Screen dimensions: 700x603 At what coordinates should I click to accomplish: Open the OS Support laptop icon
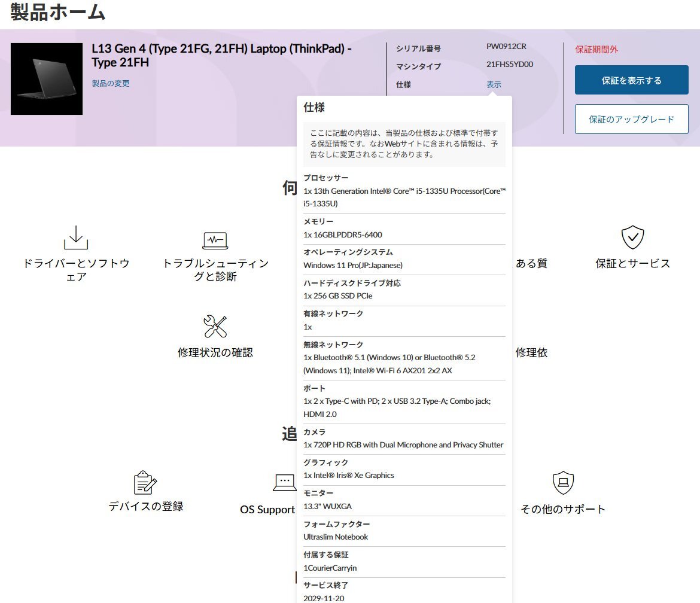[x=284, y=483]
